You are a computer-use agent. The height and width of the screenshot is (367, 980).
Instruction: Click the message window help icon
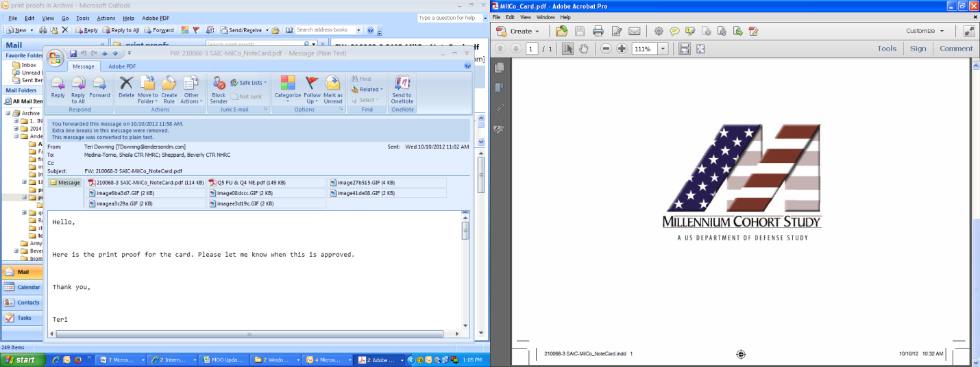coord(467,66)
